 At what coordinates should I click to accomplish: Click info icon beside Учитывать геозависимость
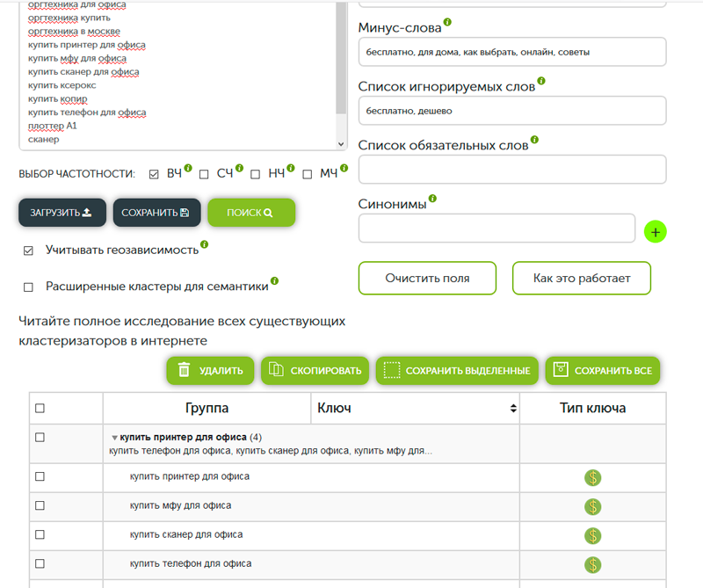205,244
